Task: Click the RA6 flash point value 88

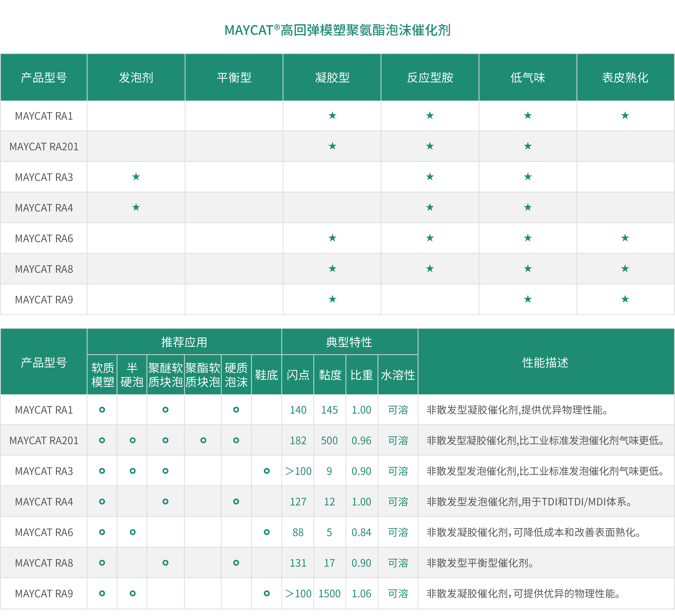Action: [298, 532]
